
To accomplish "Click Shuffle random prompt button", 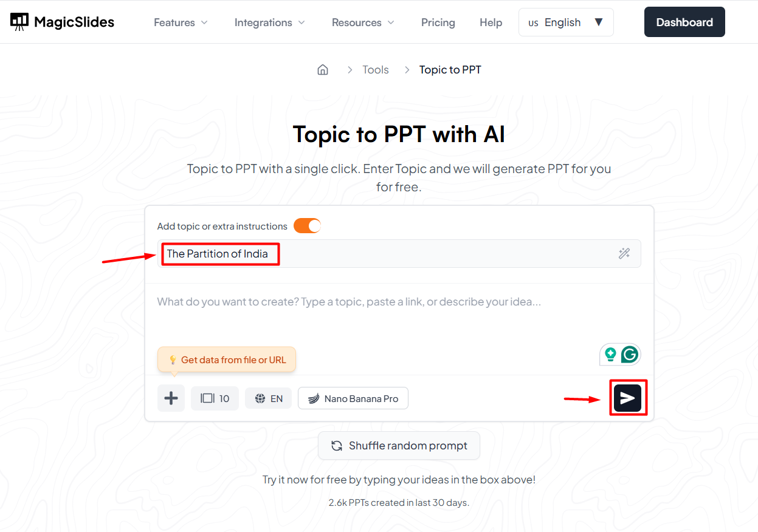I will tap(399, 446).
